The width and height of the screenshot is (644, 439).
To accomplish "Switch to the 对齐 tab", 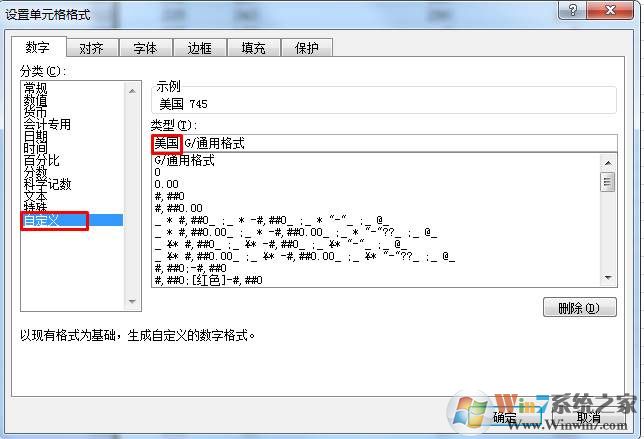I will point(92,48).
